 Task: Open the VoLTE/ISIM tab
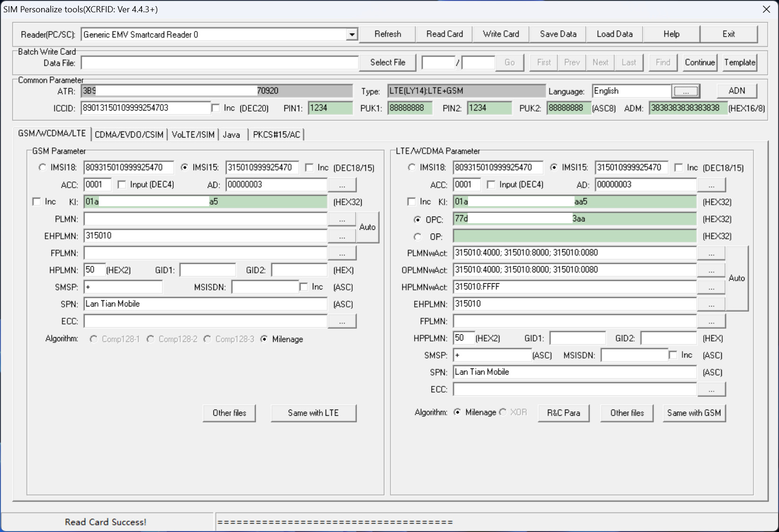tap(193, 135)
